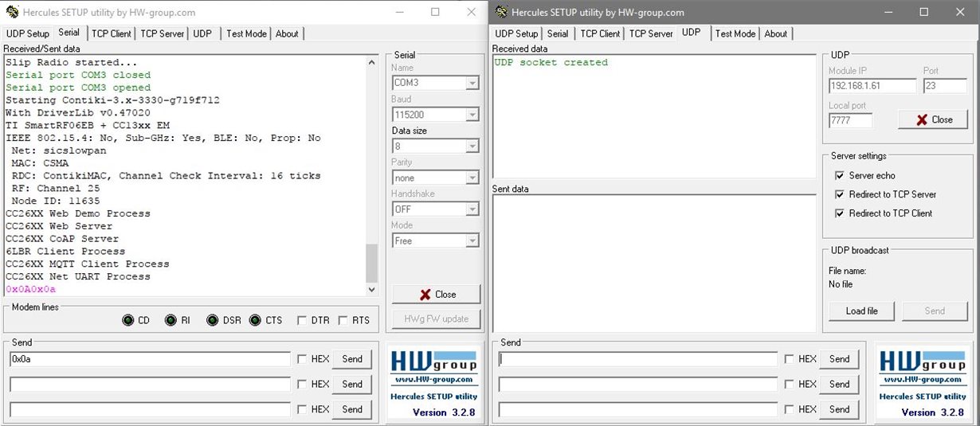Click scroll-up arrow of serial log
The height and width of the screenshot is (426, 980).
[x=371, y=62]
